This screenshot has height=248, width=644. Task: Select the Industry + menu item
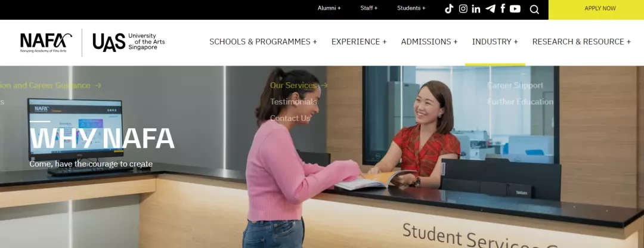tap(495, 42)
